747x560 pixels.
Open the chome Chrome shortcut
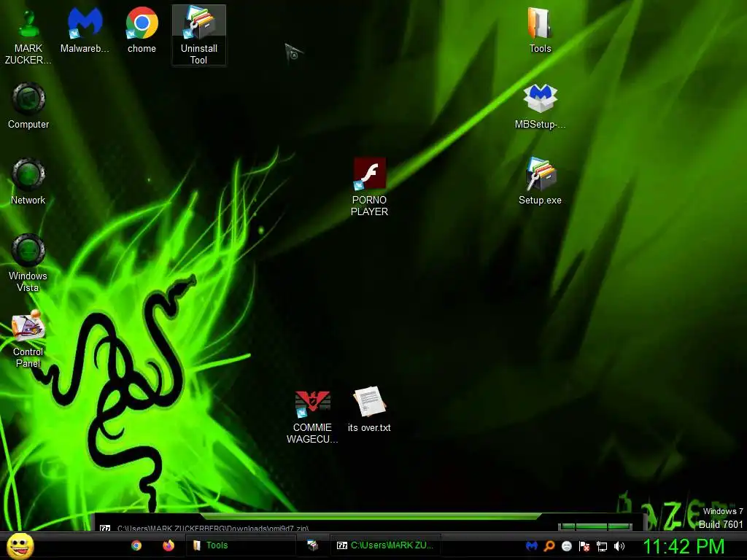click(142, 30)
